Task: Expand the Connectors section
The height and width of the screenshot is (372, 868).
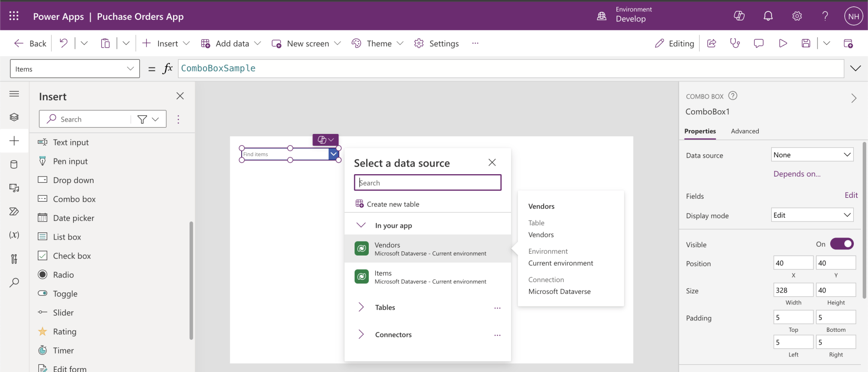Action: [393, 335]
